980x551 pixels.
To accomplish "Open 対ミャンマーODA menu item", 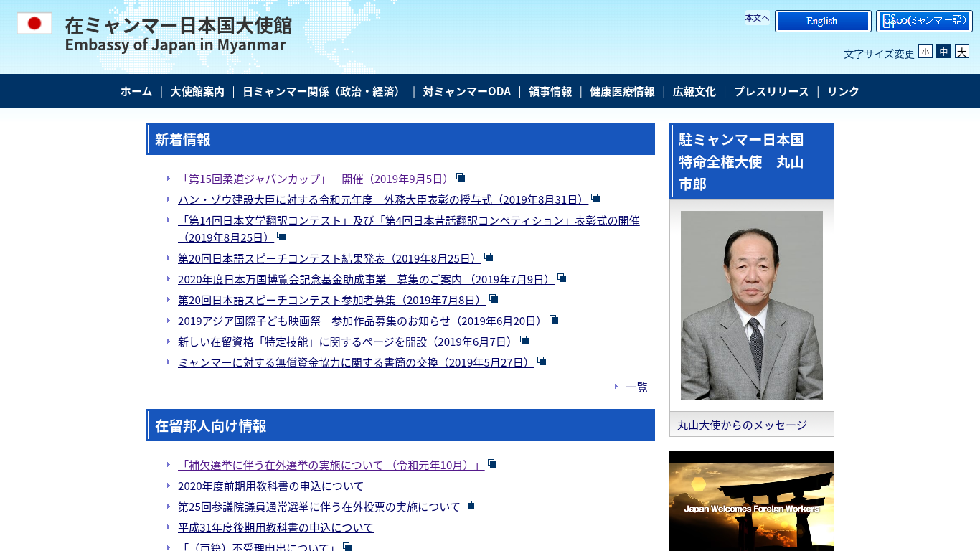I will point(467,91).
